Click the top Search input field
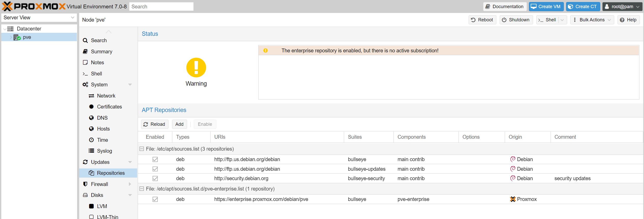This screenshot has width=644, height=219. click(x=161, y=7)
